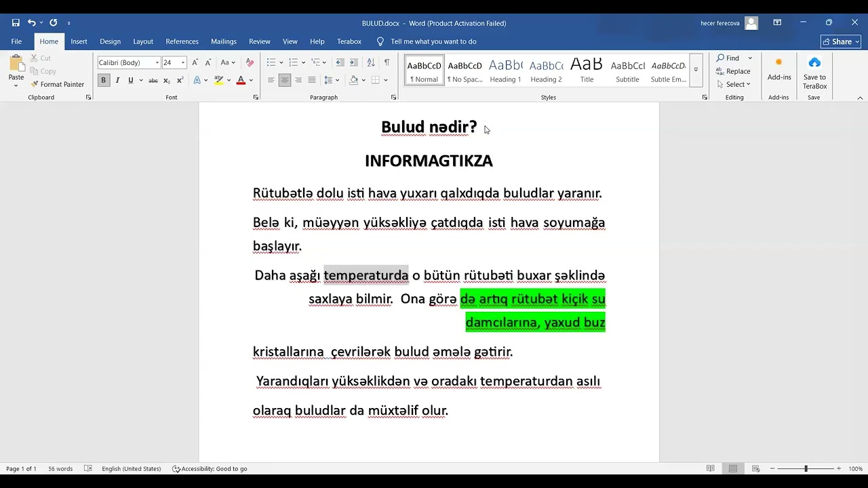Click the English (United States) language indicator
The height and width of the screenshot is (488, 868).
click(132, 468)
